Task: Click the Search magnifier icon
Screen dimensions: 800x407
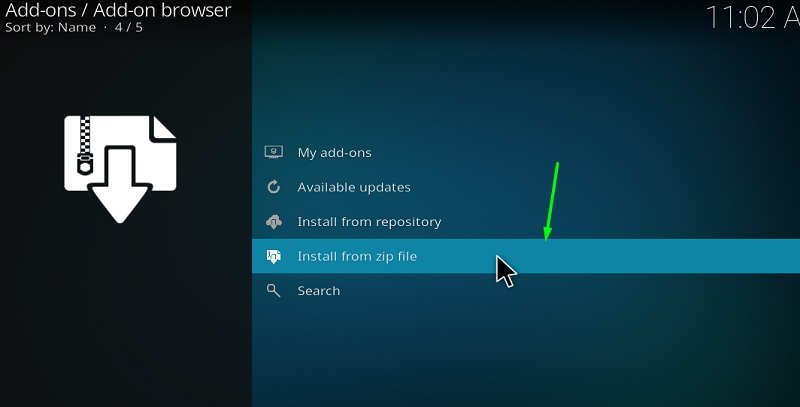Action: 273,291
